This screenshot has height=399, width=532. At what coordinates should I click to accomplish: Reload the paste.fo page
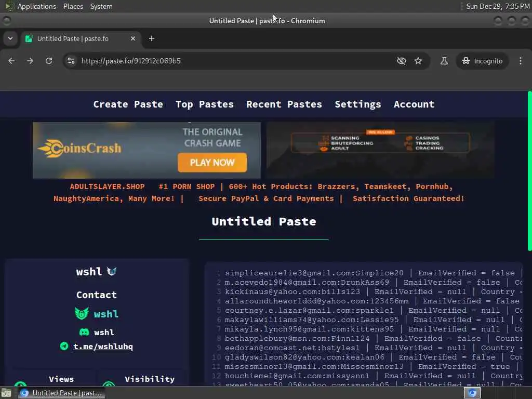[x=49, y=61]
